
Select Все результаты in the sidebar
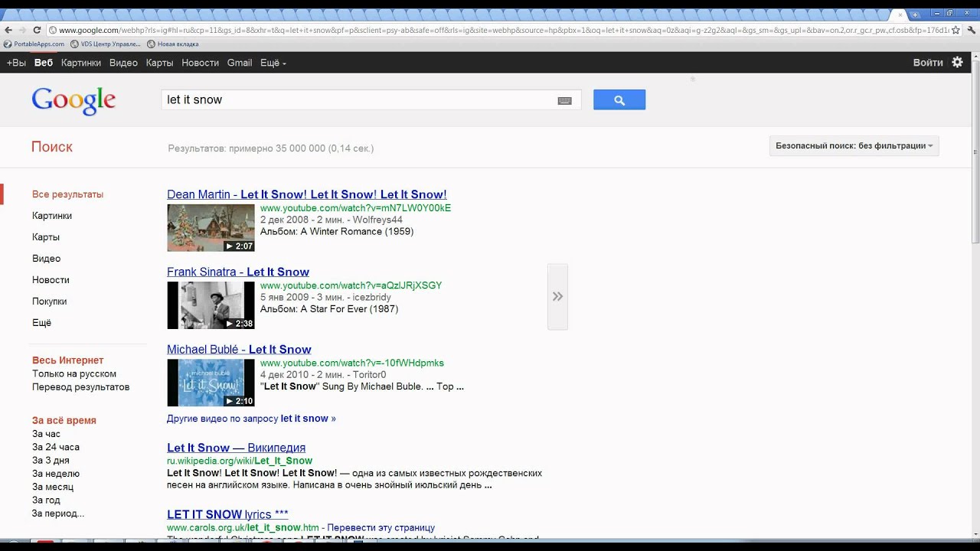[67, 194]
